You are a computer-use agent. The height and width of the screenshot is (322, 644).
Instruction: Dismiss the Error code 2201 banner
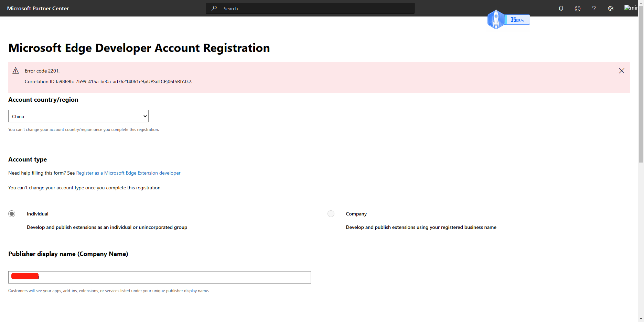click(622, 71)
